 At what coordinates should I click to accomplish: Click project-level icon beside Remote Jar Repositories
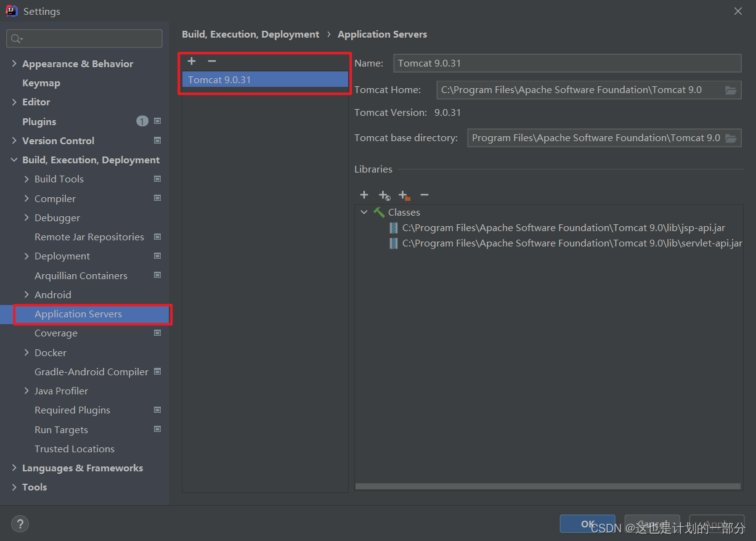pos(158,237)
